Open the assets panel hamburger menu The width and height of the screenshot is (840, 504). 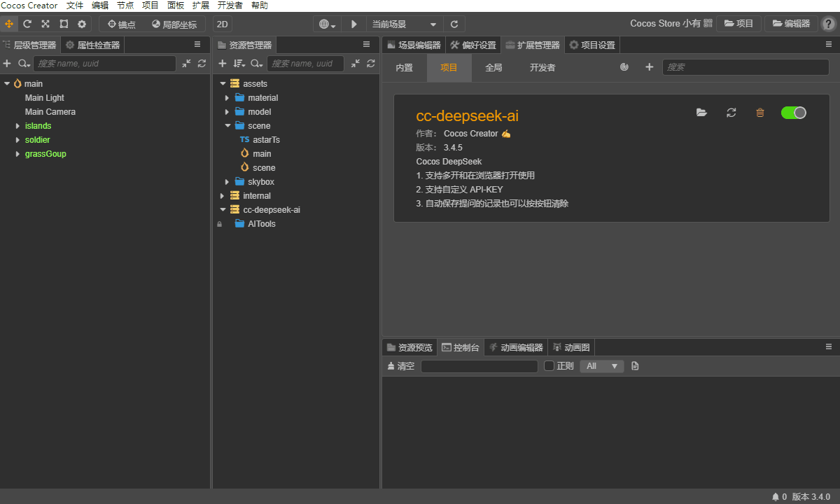366,45
